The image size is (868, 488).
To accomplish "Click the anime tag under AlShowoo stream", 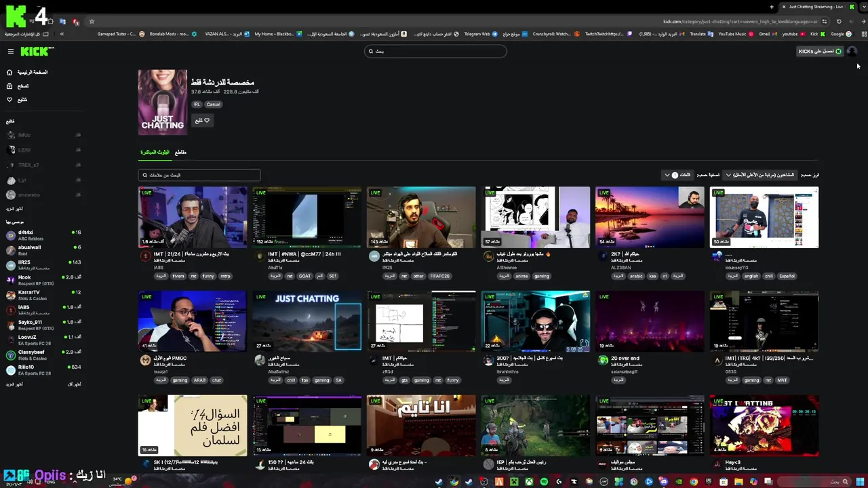I will point(521,277).
